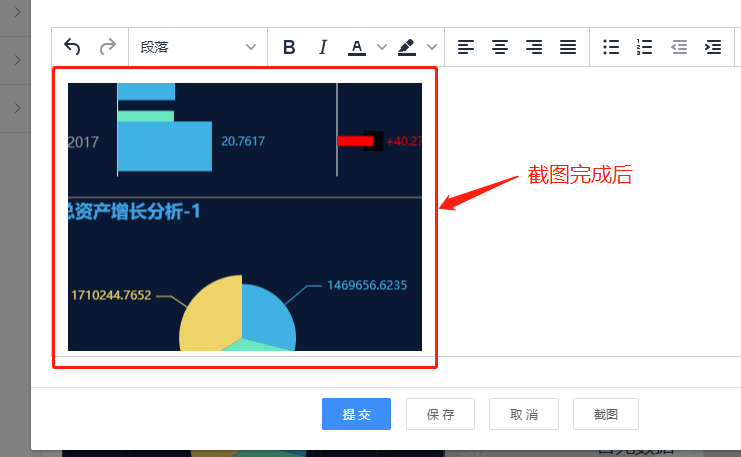This screenshot has width=741, height=457.
Task: Open highlight color dropdown arrow
Action: click(x=431, y=47)
